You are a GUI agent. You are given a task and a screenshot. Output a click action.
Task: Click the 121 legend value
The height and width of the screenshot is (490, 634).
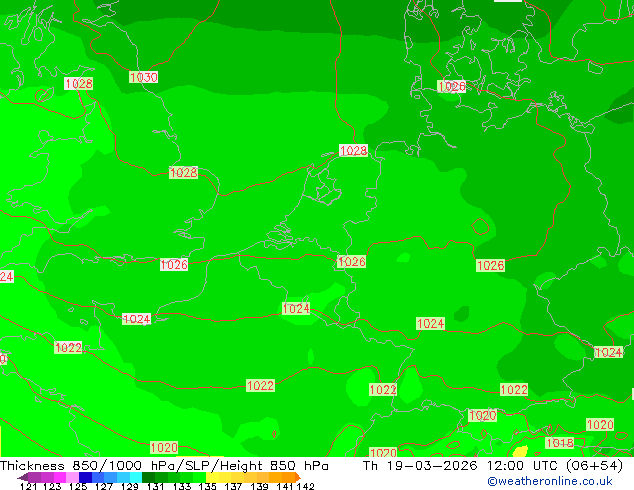click(29, 486)
